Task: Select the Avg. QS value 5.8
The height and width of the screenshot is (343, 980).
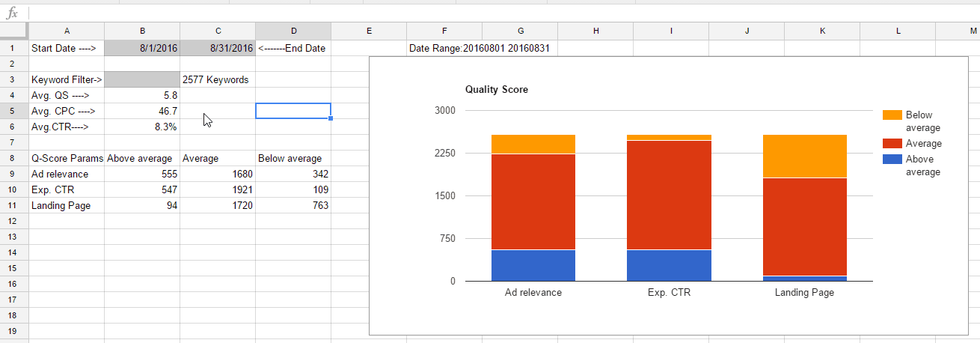Action: [142, 95]
